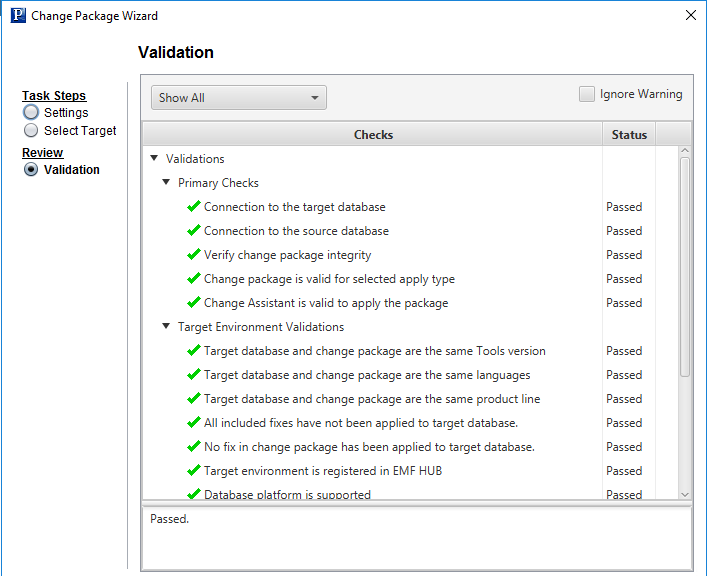The height and width of the screenshot is (576, 707).
Task: Click checkmark for Target environment registered in EMF HUB
Action: (194, 471)
